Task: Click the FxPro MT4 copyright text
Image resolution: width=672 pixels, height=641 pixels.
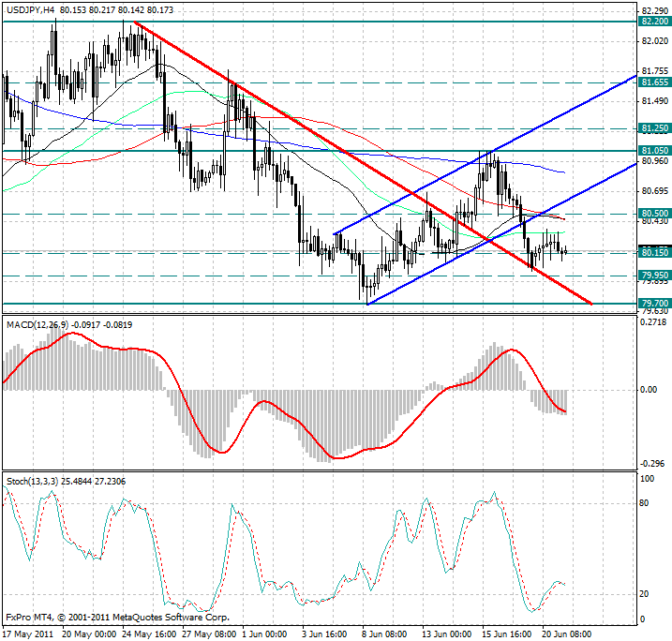Action: pyautogui.click(x=117, y=619)
